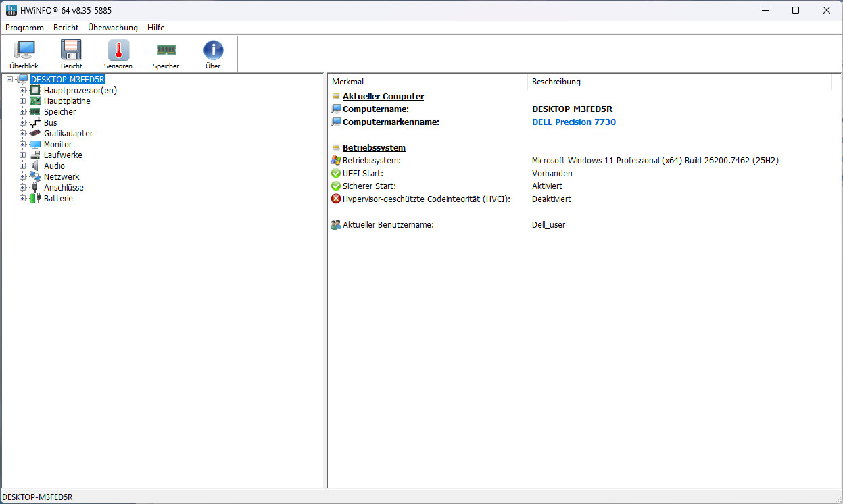Expand the Hauptplatine node

(x=23, y=101)
